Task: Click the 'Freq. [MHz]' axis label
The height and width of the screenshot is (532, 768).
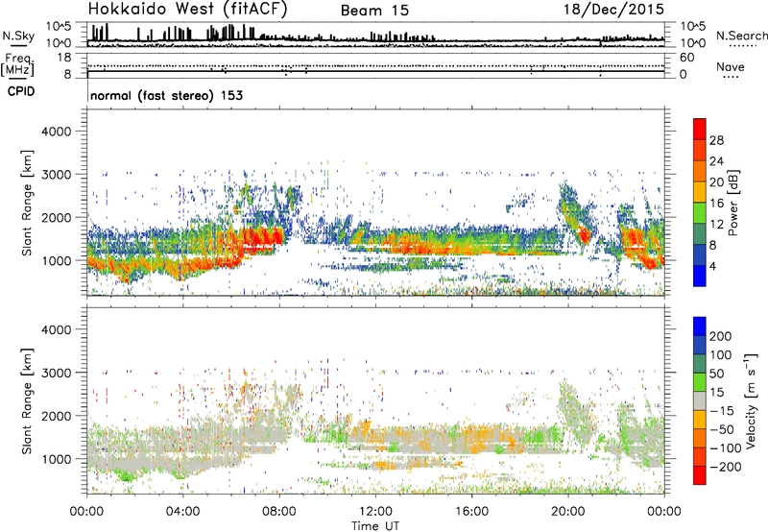Action: (x=18, y=64)
